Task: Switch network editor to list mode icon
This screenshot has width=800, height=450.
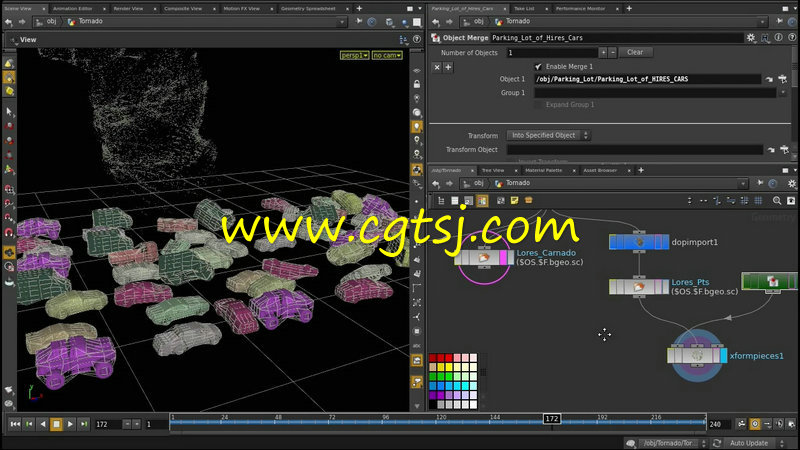Action: click(455, 201)
